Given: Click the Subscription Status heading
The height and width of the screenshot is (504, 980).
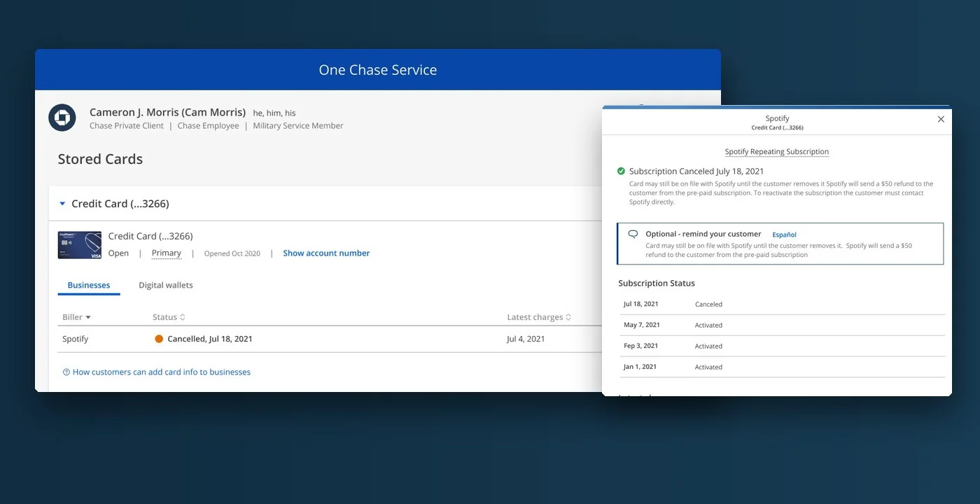Looking at the screenshot, I should point(657,283).
